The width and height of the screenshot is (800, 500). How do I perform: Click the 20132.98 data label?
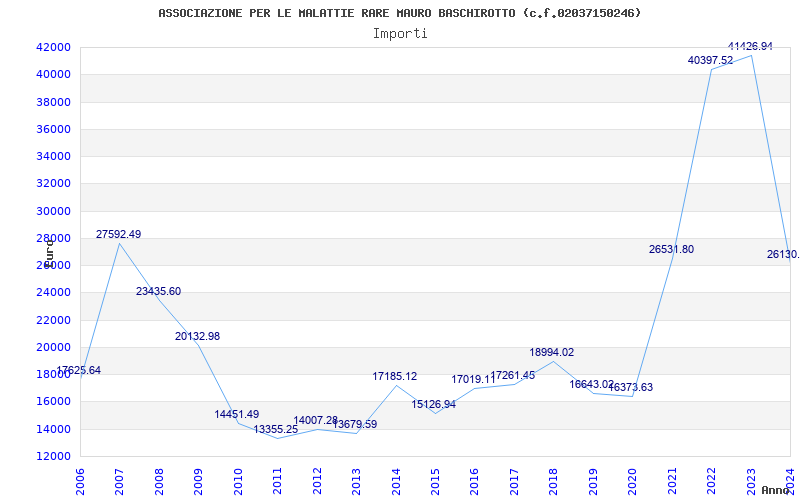coord(197,336)
